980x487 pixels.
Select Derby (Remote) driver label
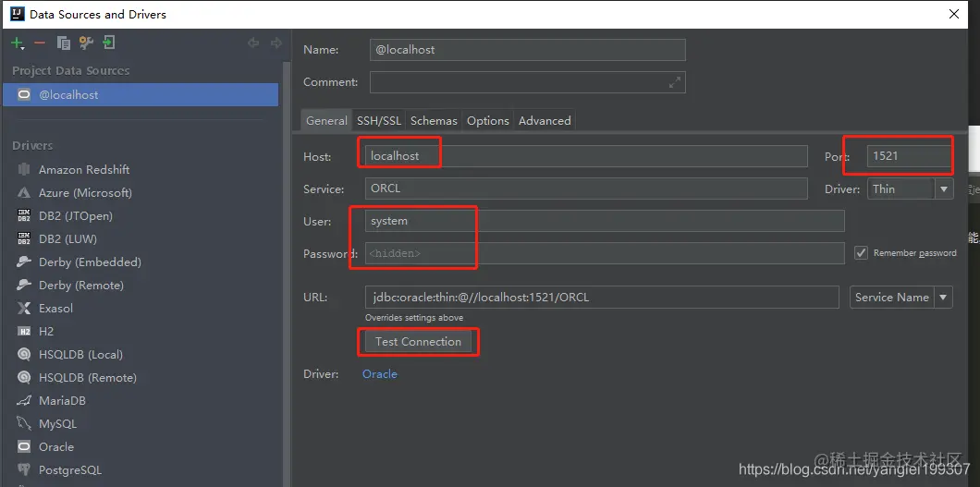(x=80, y=285)
